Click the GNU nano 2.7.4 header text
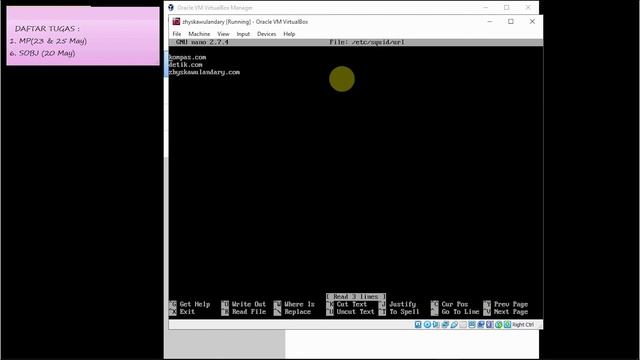This screenshot has width=640, height=360. coord(202,42)
